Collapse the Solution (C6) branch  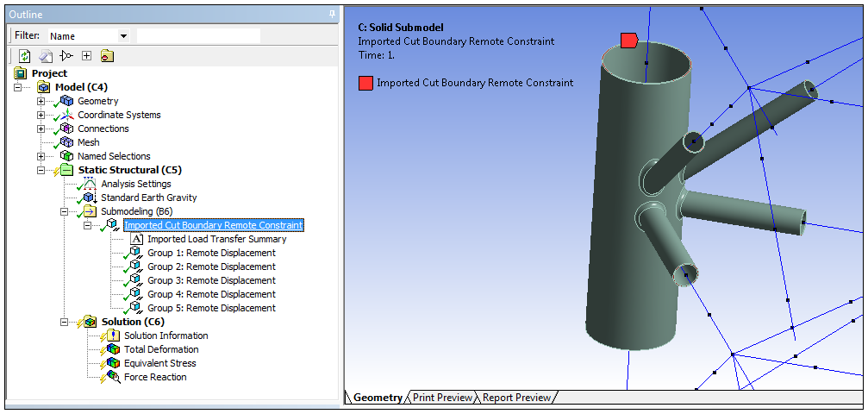pyautogui.click(x=64, y=322)
